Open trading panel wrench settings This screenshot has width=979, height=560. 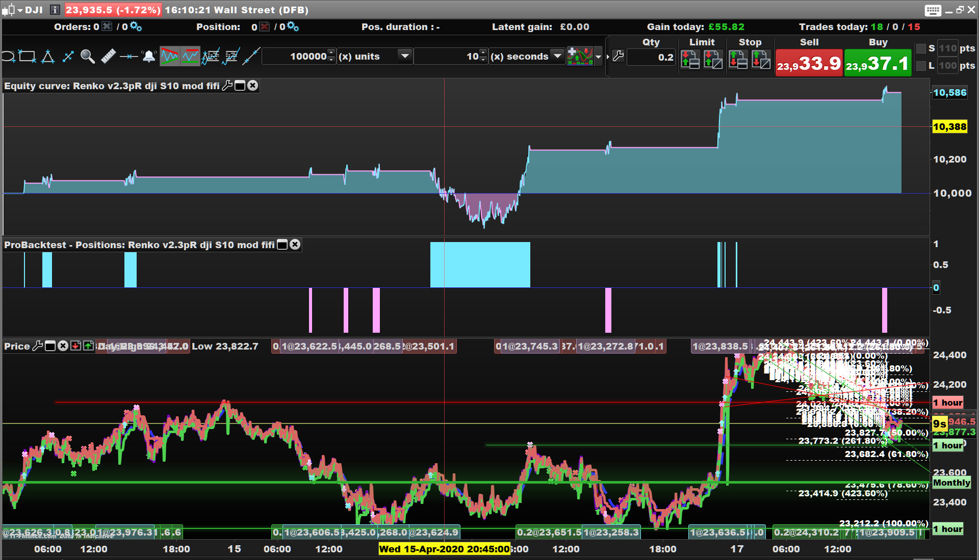(618, 57)
